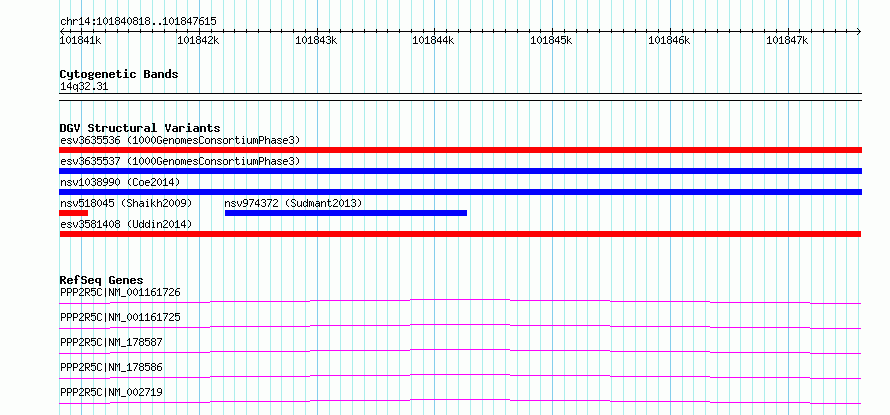Select the short red nsv518045 bar
This screenshot has height=415, width=890.
click(74, 213)
